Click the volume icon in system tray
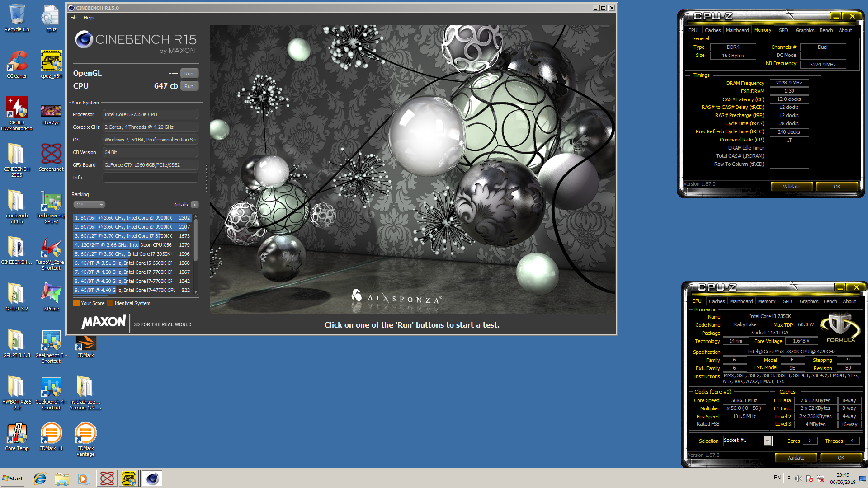868x488 pixels. (799, 479)
